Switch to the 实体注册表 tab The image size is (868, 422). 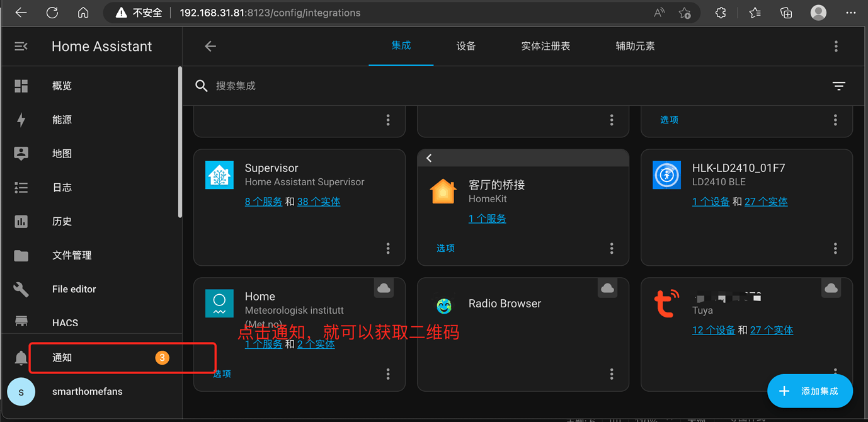pos(545,47)
